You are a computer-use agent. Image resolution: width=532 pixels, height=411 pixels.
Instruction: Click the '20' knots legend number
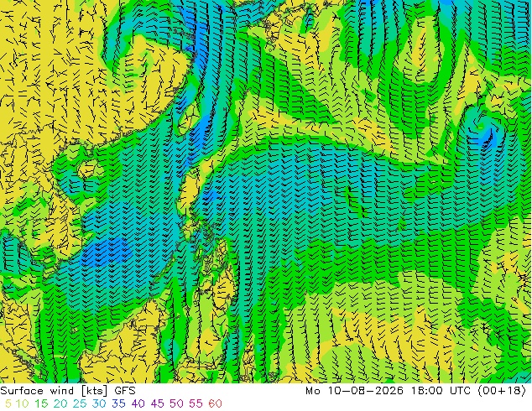(60, 403)
